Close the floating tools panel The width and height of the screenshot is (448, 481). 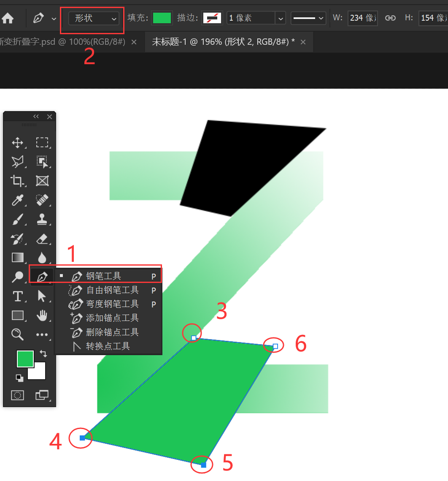pos(50,117)
